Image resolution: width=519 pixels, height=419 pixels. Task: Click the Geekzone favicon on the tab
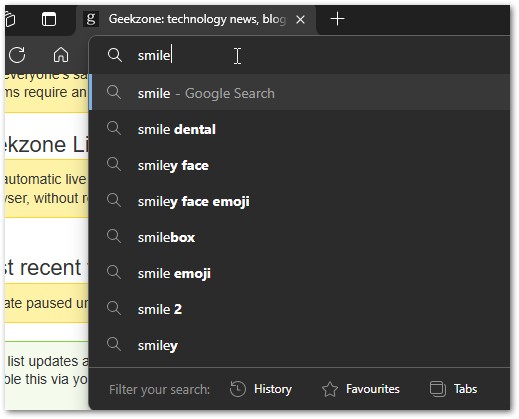(91, 19)
